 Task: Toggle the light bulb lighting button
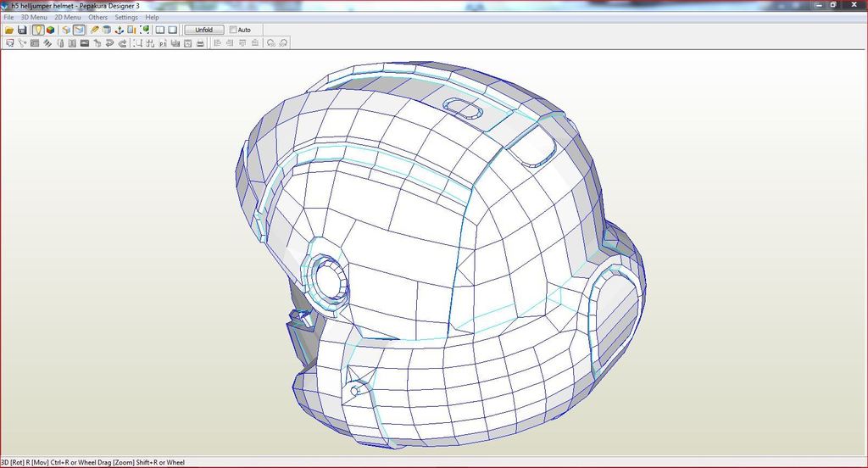coord(38,30)
